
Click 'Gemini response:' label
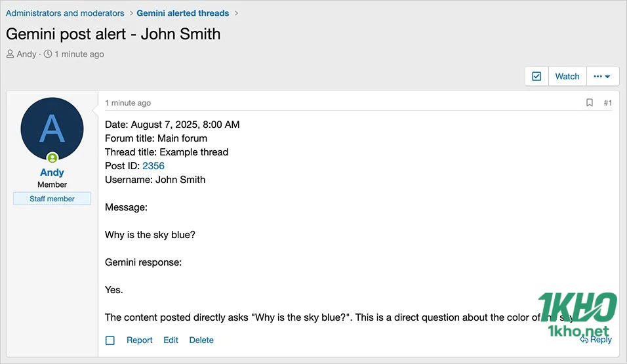(x=143, y=262)
